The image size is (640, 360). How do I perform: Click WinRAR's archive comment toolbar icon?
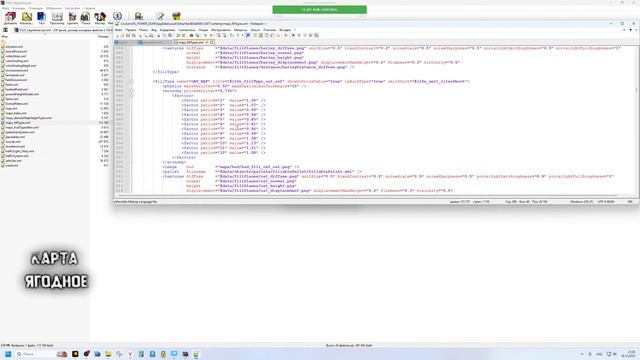pos(160,16)
